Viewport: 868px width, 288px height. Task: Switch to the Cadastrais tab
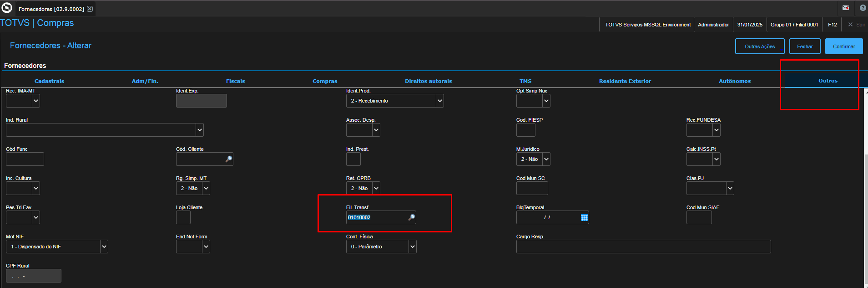coord(49,81)
